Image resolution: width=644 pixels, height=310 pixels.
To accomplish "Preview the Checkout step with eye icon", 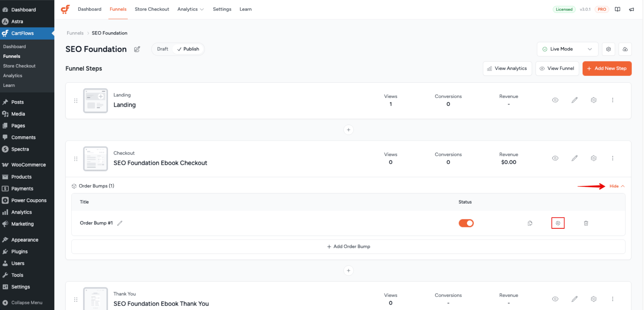I will (555, 158).
